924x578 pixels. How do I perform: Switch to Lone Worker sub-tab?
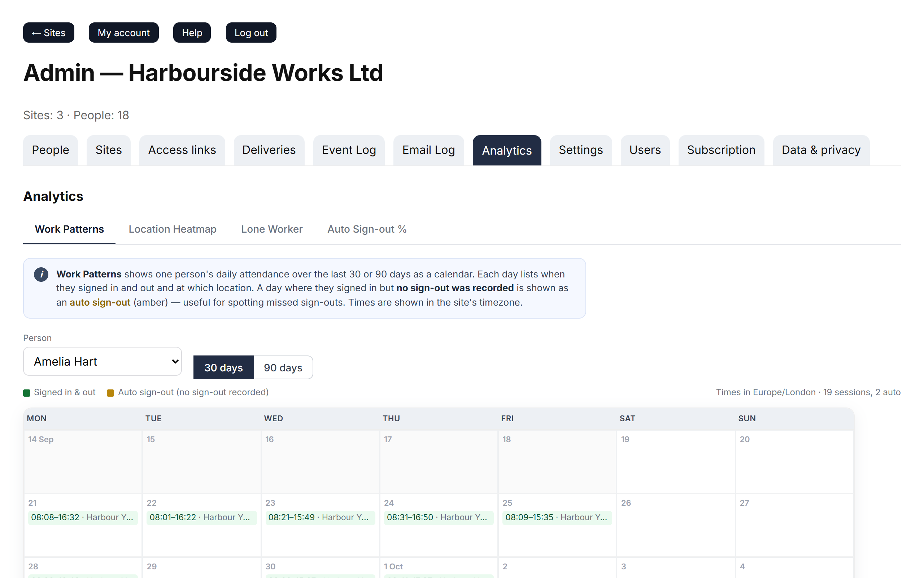coord(272,229)
